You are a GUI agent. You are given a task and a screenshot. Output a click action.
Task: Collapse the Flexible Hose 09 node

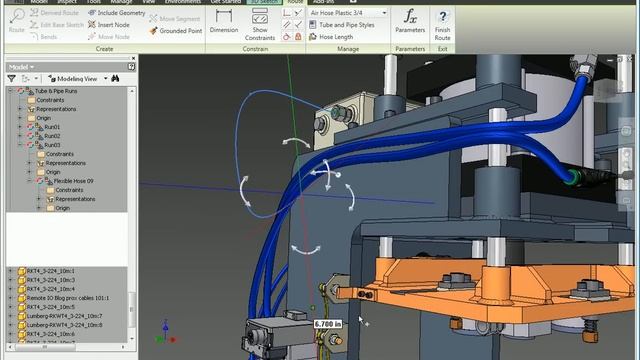(x=29, y=181)
